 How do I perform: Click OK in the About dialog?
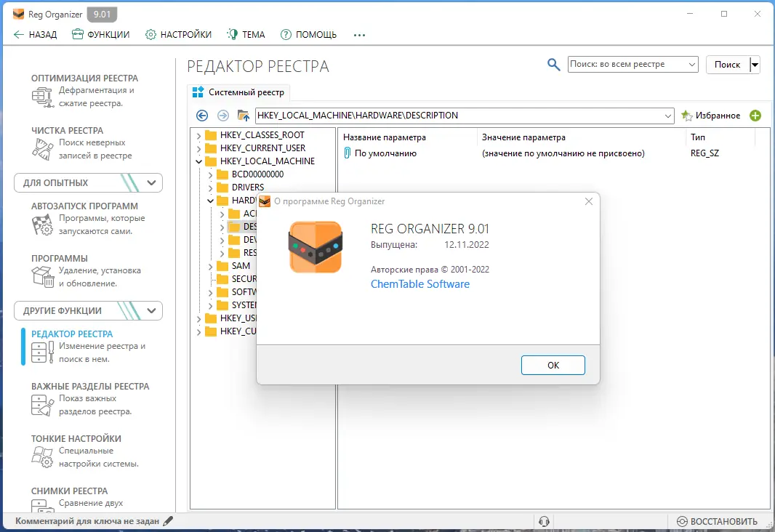pyautogui.click(x=553, y=365)
